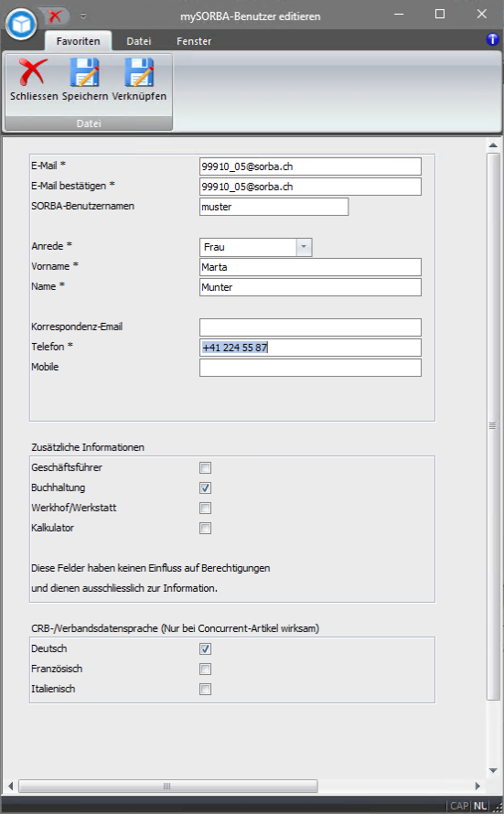Switch to the Favoriten tab

click(x=79, y=41)
